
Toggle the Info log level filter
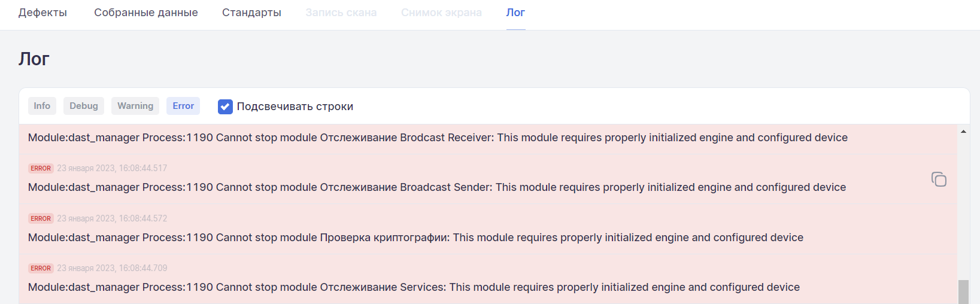coord(42,106)
